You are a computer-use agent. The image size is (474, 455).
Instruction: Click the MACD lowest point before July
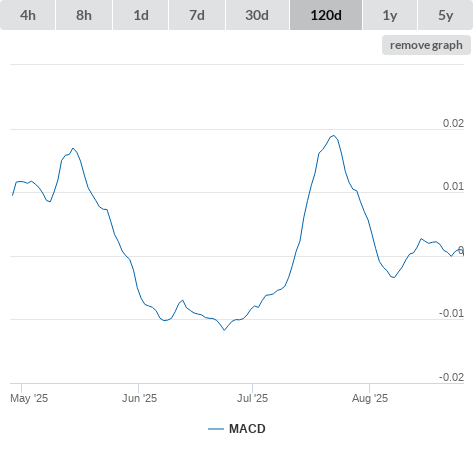point(224,330)
